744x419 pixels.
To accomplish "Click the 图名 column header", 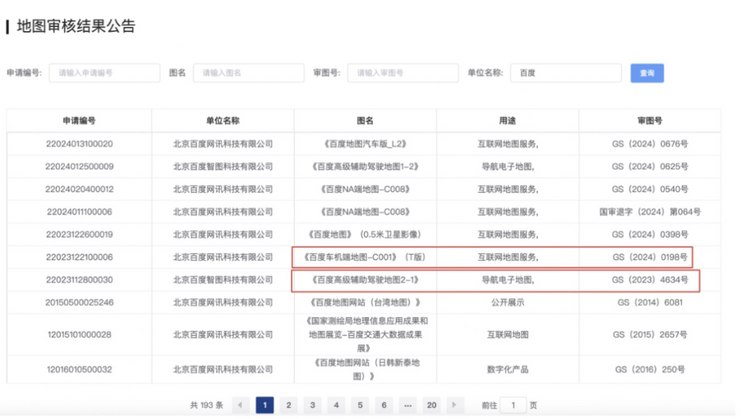I will (x=364, y=120).
